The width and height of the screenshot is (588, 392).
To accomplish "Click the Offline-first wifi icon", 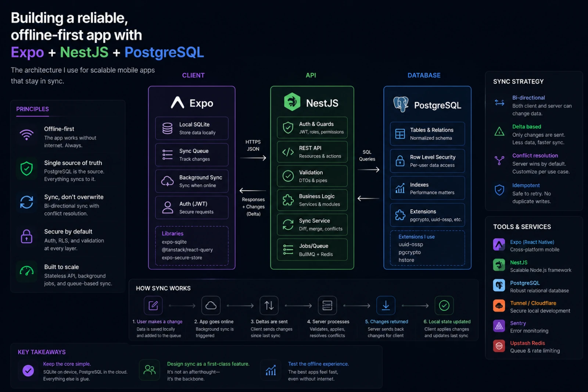I will pyautogui.click(x=26, y=134).
